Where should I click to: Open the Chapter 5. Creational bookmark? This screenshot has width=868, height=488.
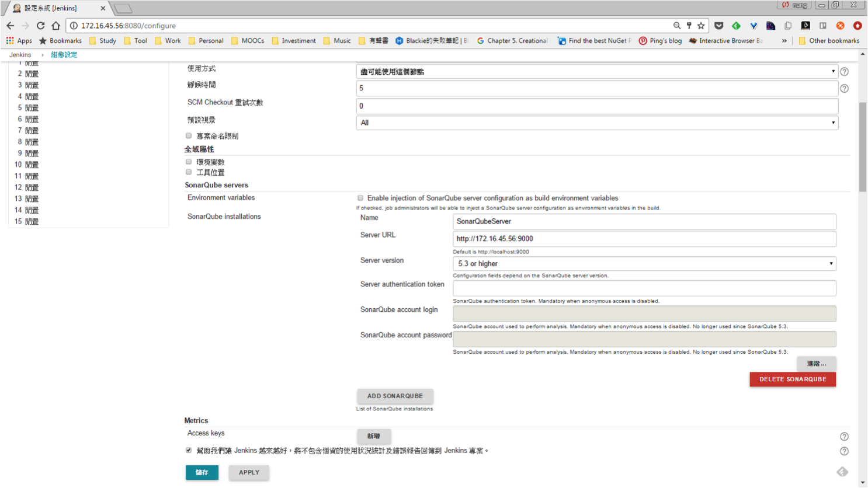[512, 41]
